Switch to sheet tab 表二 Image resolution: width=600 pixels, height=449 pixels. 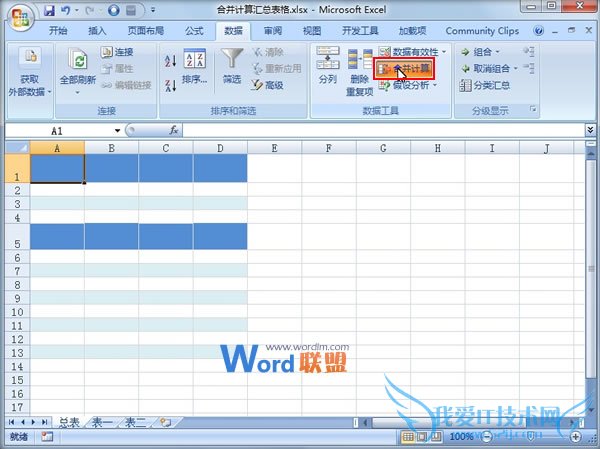135,423
